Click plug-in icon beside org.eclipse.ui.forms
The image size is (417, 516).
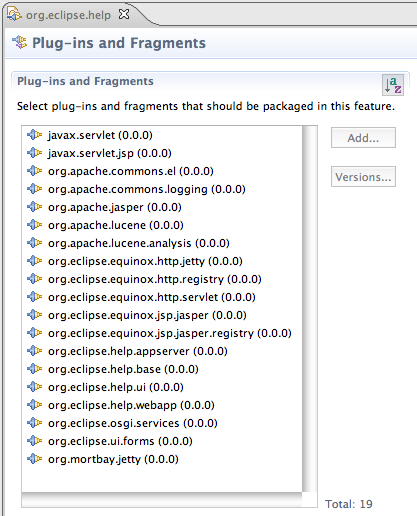[35, 441]
